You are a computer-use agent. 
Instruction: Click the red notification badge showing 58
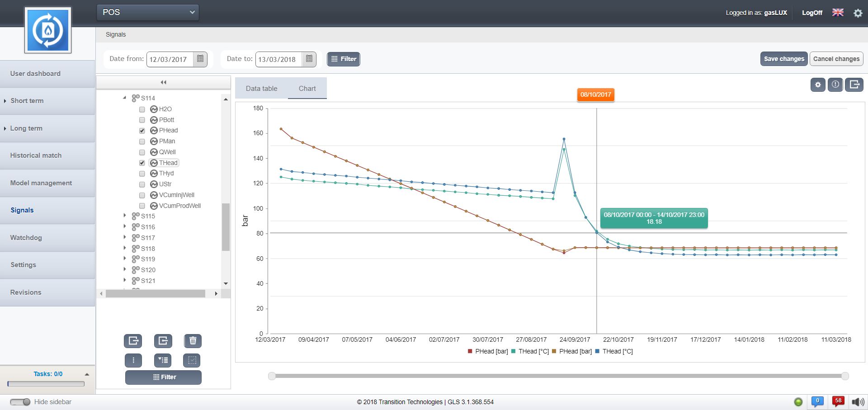pos(838,401)
